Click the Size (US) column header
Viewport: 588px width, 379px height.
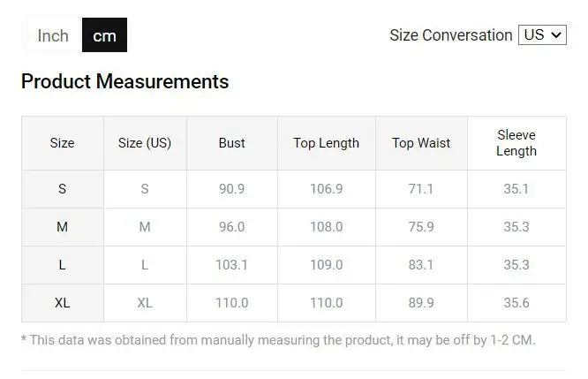pyautogui.click(x=145, y=143)
